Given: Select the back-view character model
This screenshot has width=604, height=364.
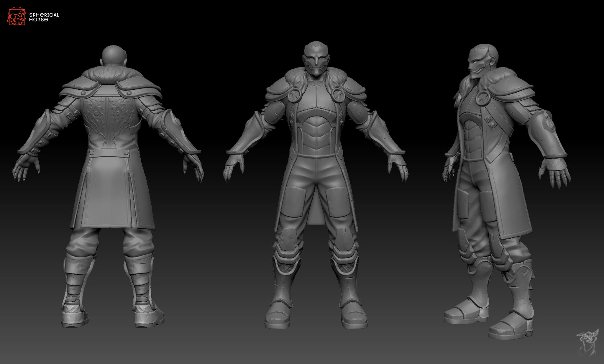Looking at the screenshot, I should (x=108, y=186).
